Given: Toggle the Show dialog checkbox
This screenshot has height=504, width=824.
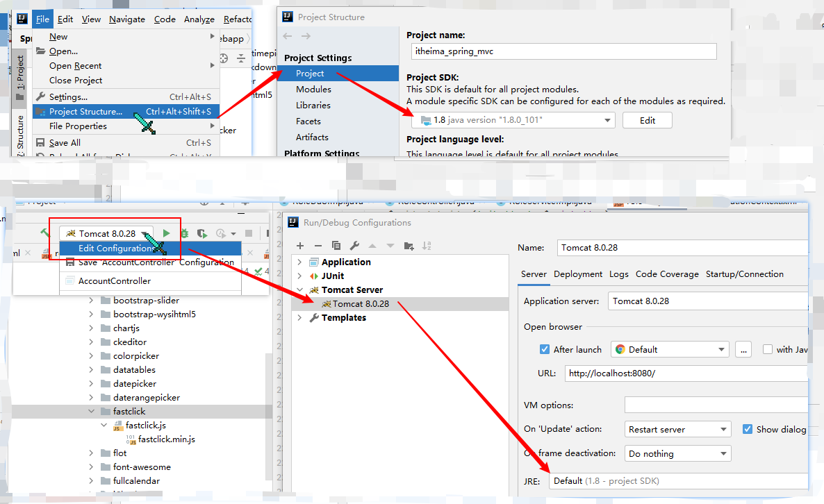Looking at the screenshot, I should click(748, 429).
